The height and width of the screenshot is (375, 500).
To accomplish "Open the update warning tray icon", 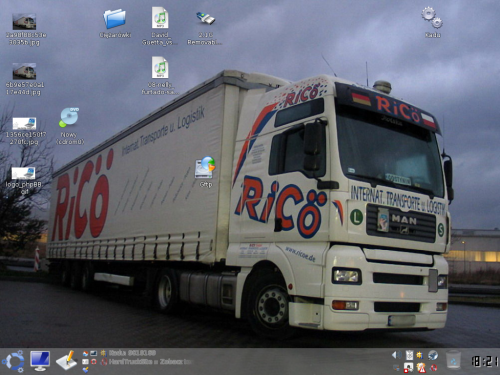I will 421,368.
